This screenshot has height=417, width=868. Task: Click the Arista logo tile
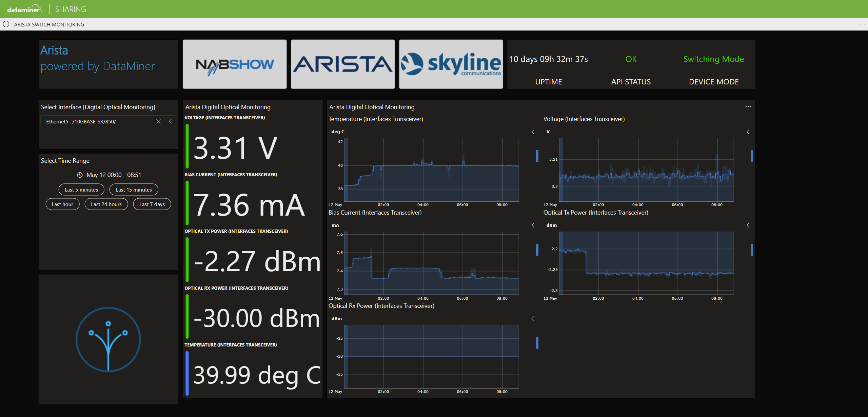tap(343, 64)
